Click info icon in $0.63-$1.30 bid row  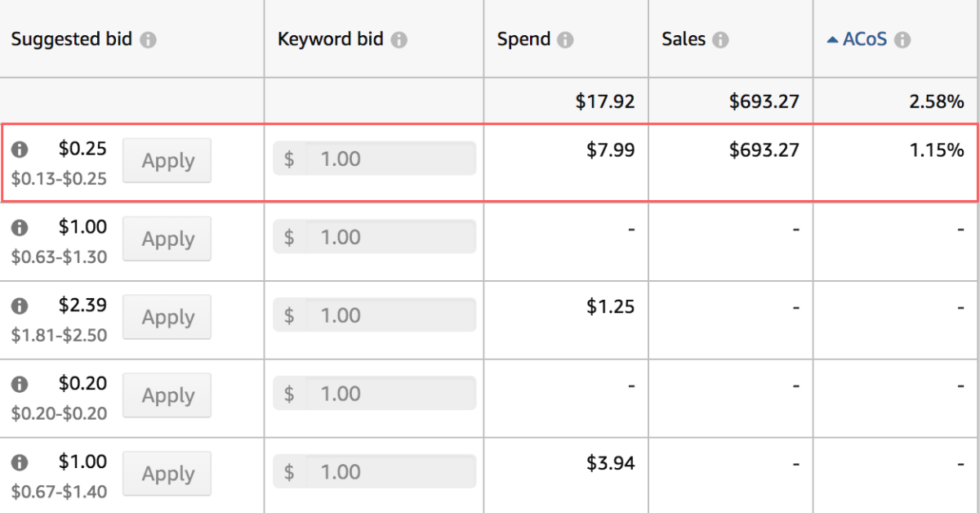pyautogui.click(x=20, y=228)
